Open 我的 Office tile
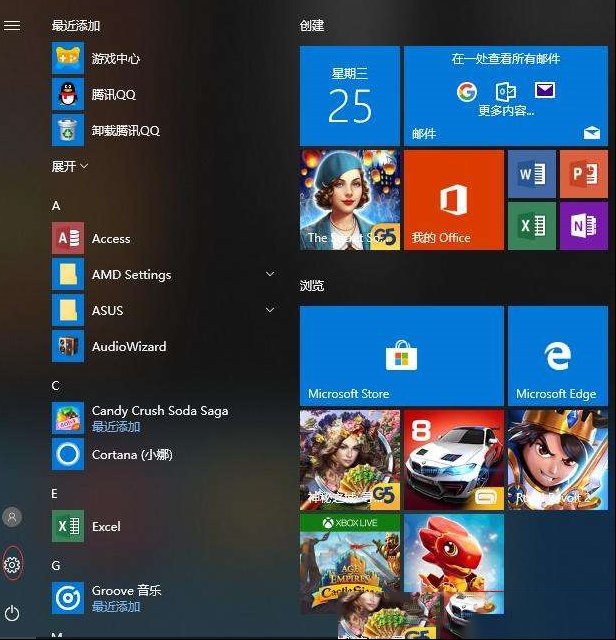 tap(454, 200)
